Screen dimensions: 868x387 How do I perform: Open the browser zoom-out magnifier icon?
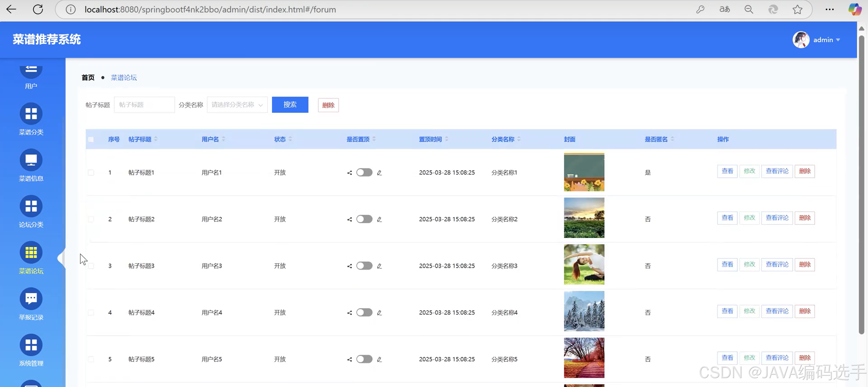[x=749, y=9]
